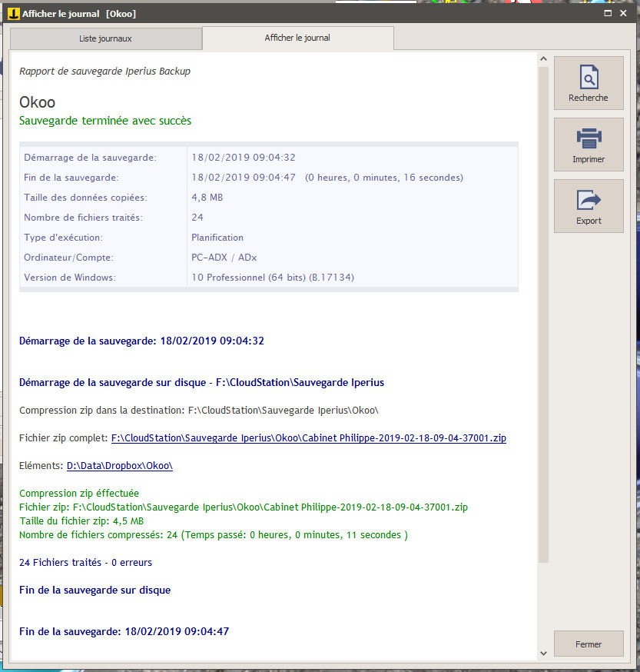
Task: Open the Cabinet Philippe zip file link
Action: (x=308, y=437)
